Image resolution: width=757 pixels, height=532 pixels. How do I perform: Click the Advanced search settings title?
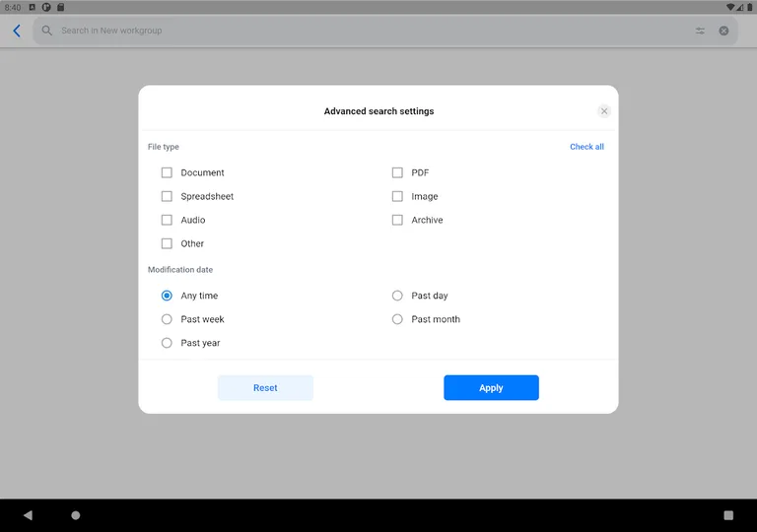point(378,111)
